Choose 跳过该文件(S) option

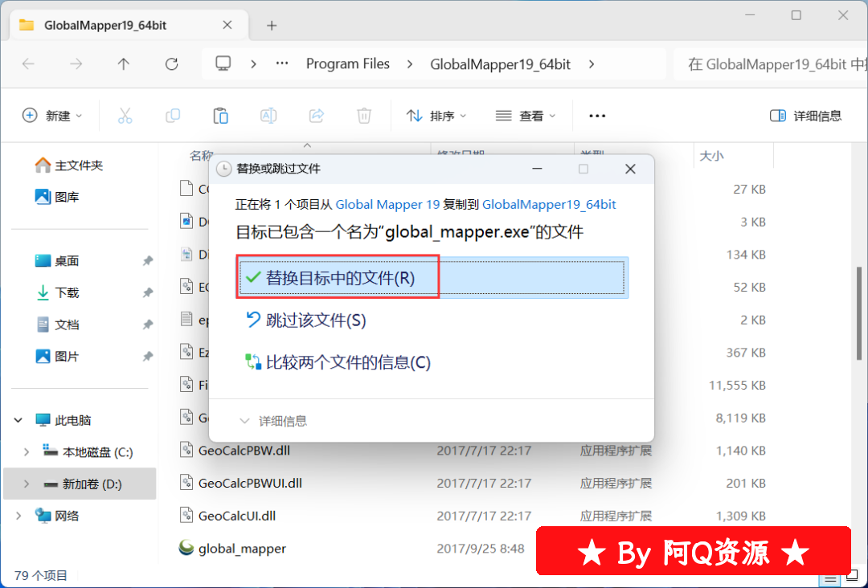[x=305, y=321]
